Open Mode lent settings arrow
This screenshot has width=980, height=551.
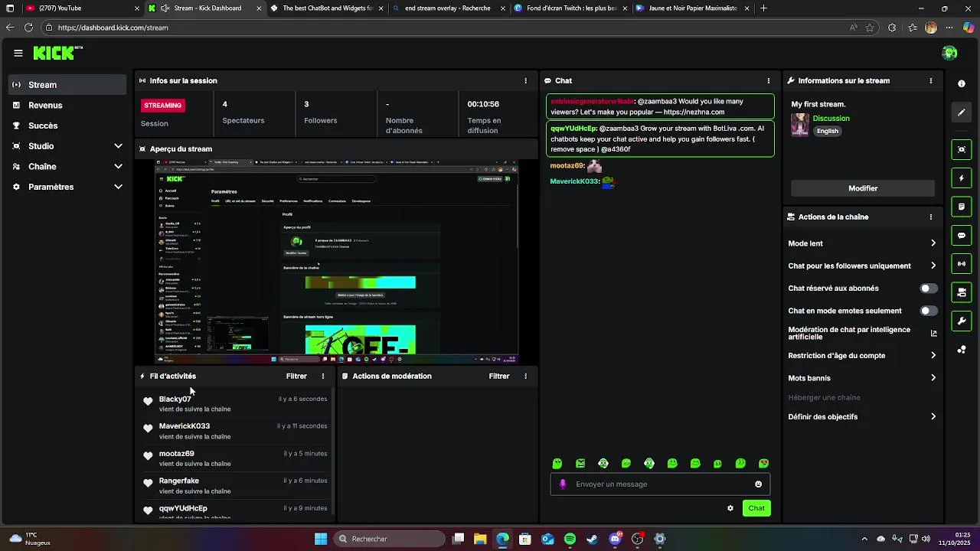point(933,243)
